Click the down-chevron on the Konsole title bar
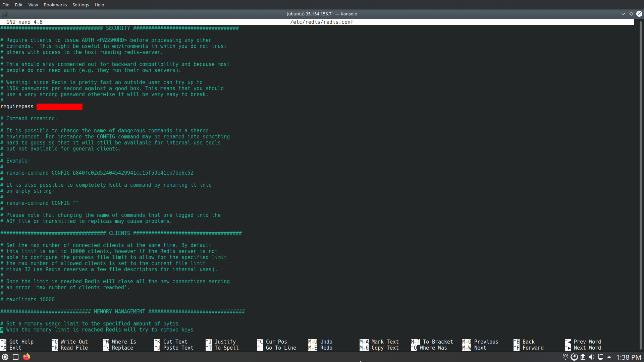Viewport: 644px width, 362px height. [x=623, y=14]
